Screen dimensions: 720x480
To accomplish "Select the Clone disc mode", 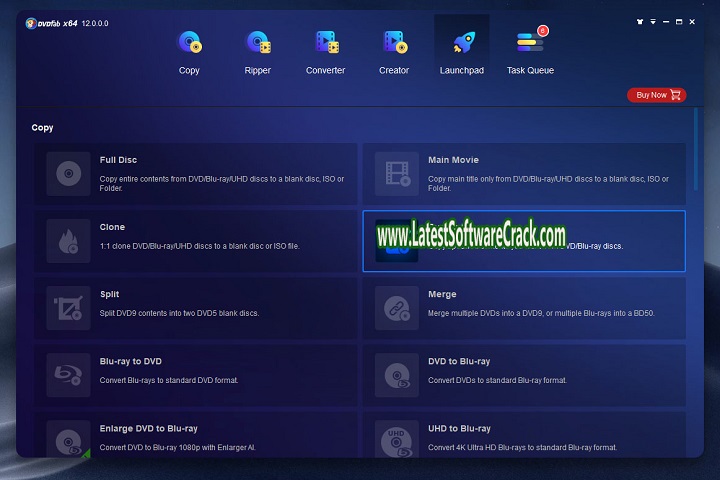I will point(196,240).
